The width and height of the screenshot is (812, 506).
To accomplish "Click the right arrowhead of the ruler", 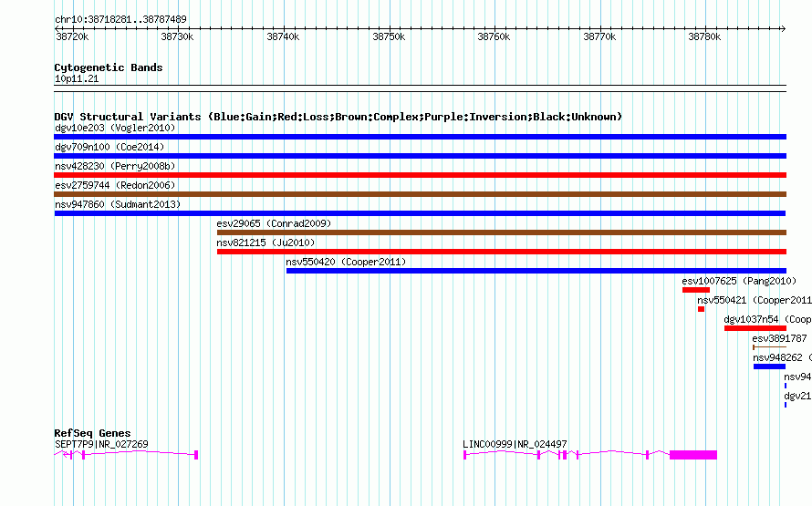I will [x=784, y=29].
